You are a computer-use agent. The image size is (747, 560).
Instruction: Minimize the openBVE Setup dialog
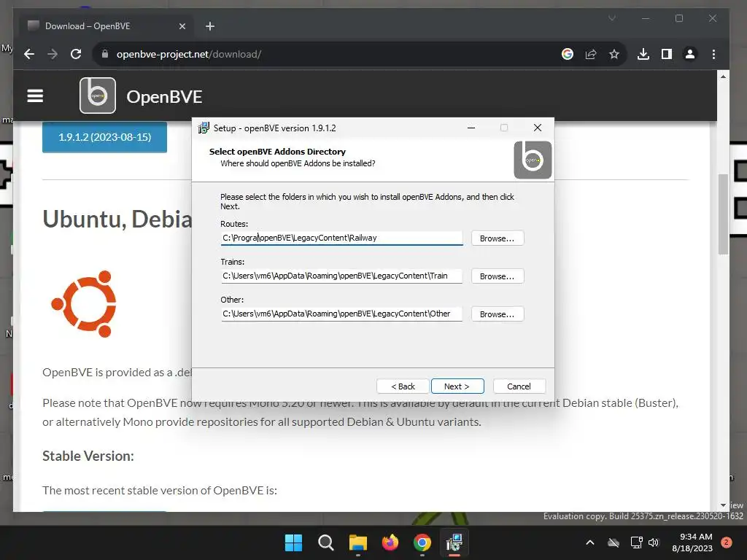tap(471, 128)
